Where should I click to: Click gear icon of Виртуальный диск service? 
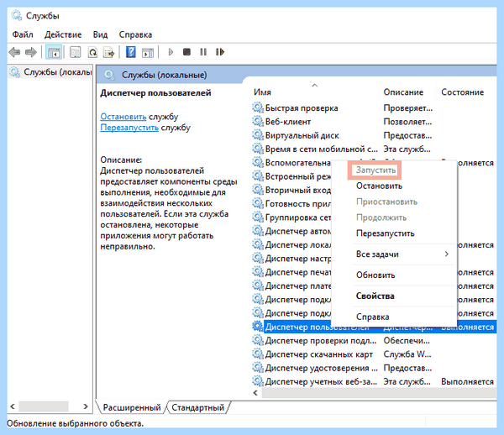point(258,135)
